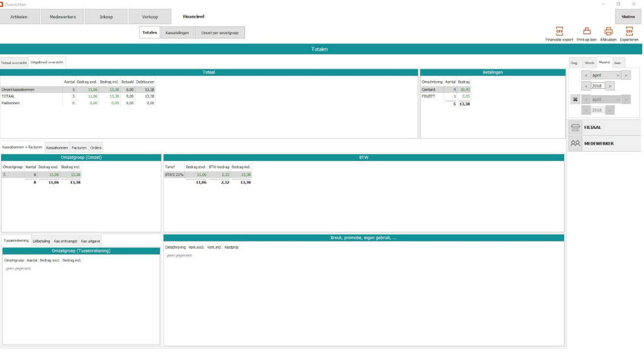This screenshot has width=644, height=364.
Task: Open the april month dropdown
Action: pyautogui.click(x=606, y=75)
